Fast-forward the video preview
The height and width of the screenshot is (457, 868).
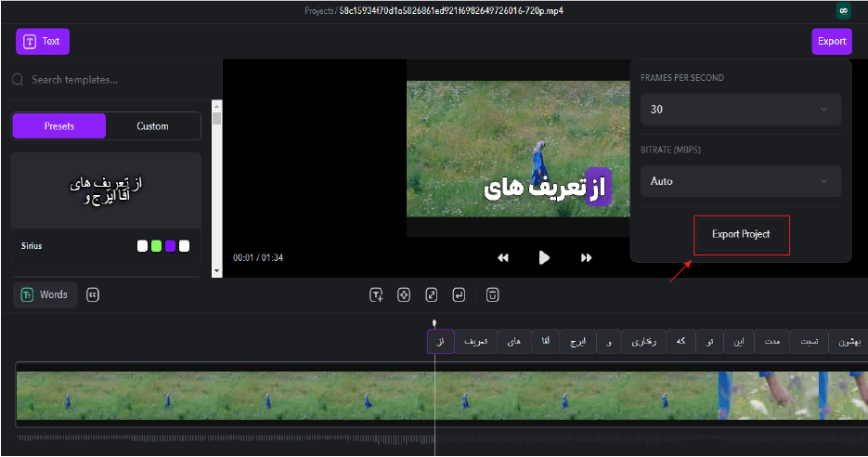586,257
